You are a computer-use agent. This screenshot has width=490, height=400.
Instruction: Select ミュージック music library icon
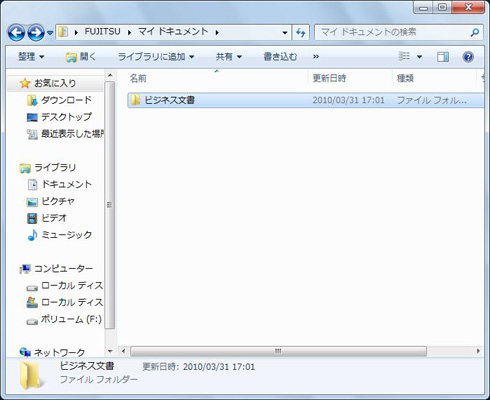[32, 235]
